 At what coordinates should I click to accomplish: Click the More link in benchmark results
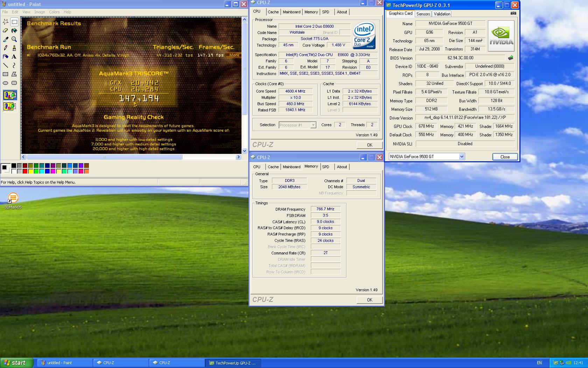click(x=234, y=55)
